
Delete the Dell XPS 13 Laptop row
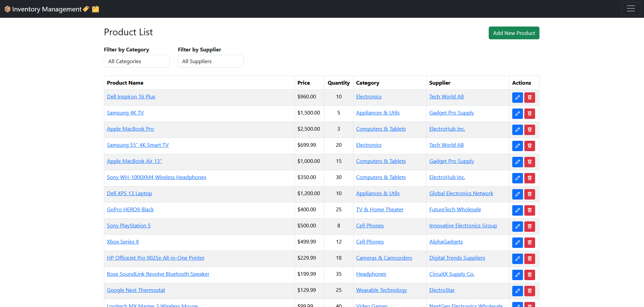[x=529, y=194]
